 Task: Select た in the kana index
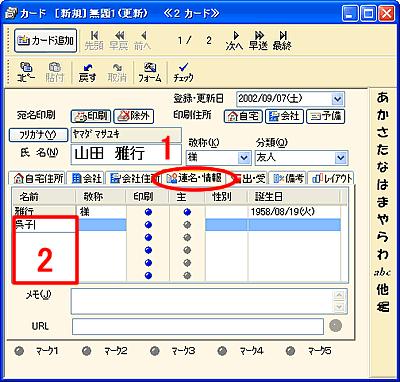click(383, 150)
